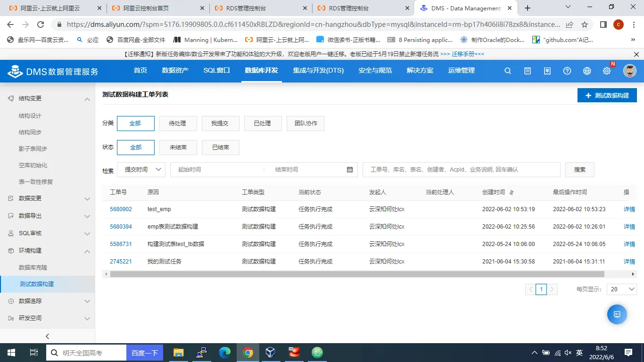This screenshot has height=362, width=644.
Task: Click the share page icon in address bar
Action: point(570,25)
